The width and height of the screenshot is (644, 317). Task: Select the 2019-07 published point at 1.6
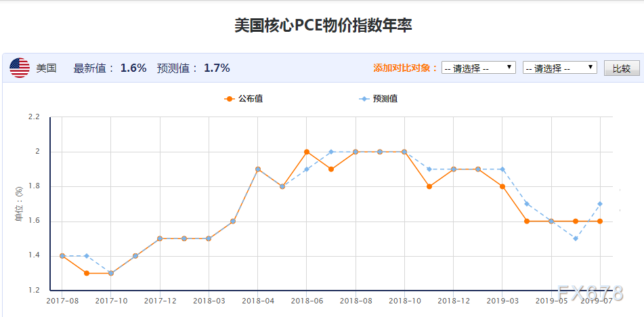click(x=600, y=221)
